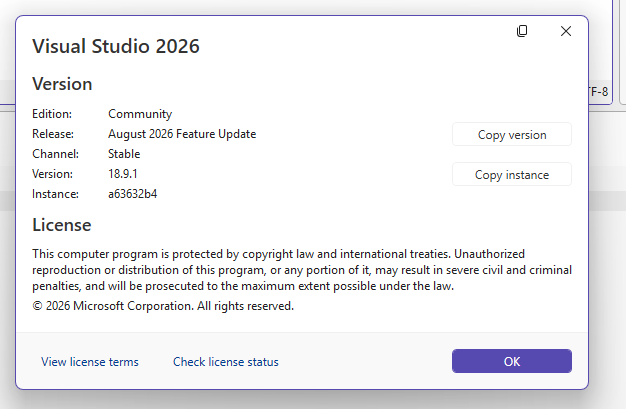Click the Copy version button
The width and height of the screenshot is (626, 409).
click(x=512, y=135)
